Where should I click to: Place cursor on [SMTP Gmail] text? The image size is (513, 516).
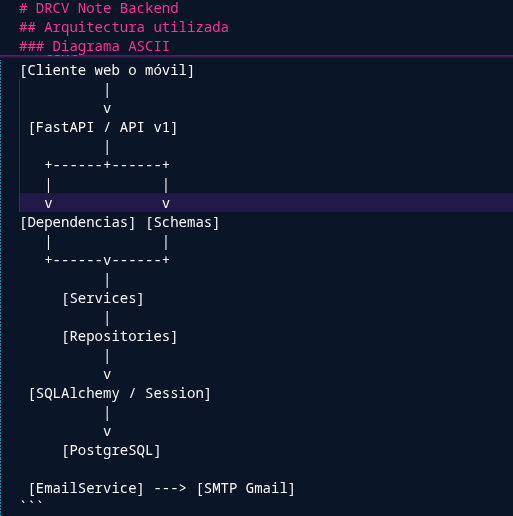coord(246,488)
